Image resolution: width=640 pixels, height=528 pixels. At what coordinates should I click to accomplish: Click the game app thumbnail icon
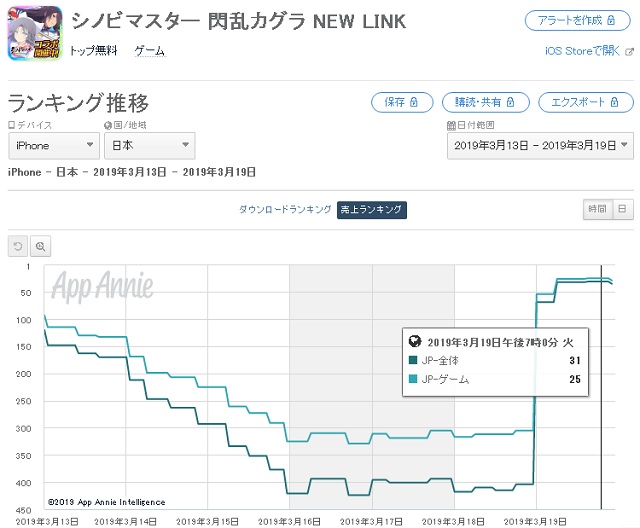[x=35, y=33]
